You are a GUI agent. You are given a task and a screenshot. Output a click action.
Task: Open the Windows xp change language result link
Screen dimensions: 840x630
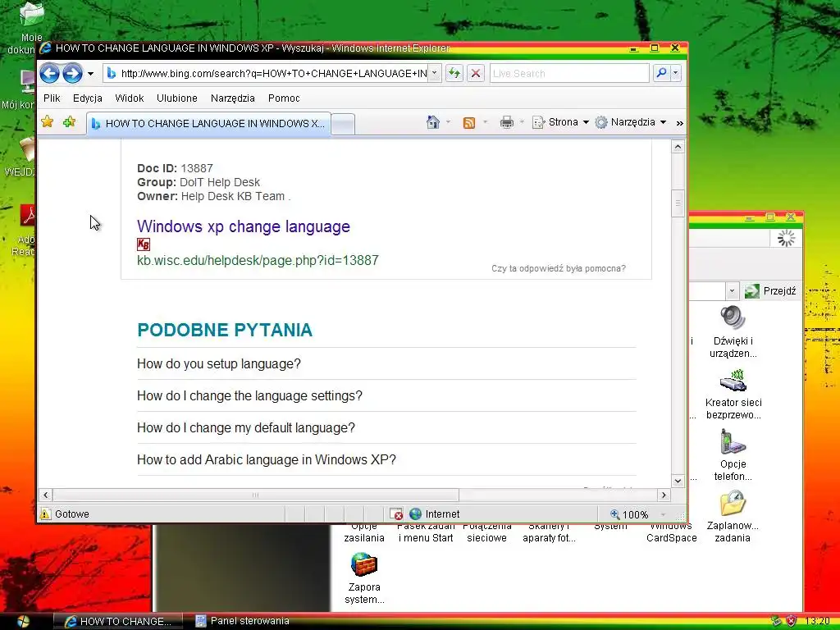(x=243, y=226)
